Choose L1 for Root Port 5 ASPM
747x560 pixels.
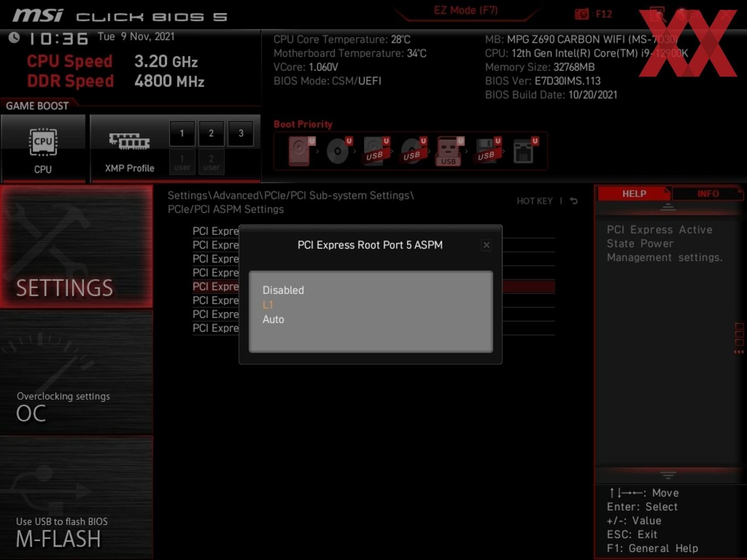pos(267,305)
